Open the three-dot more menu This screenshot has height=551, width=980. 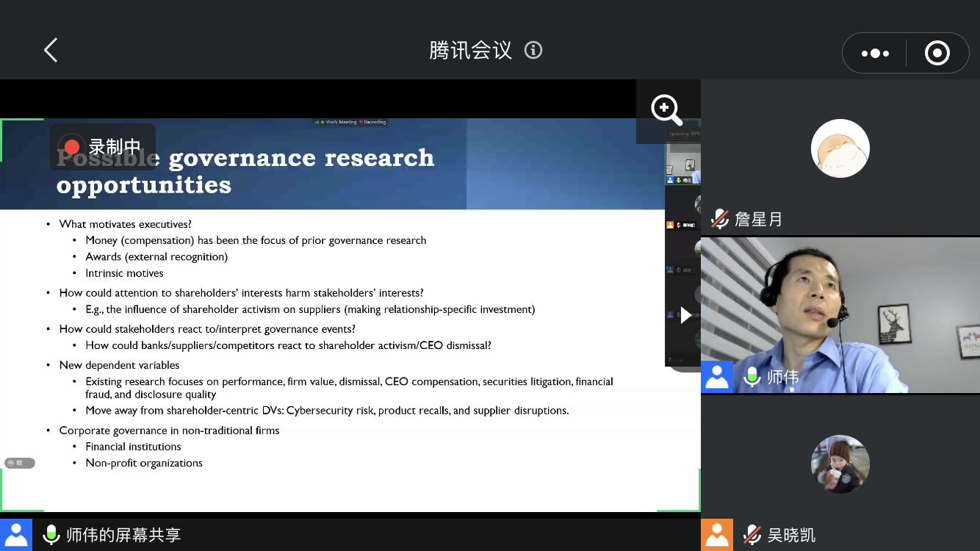coord(875,53)
